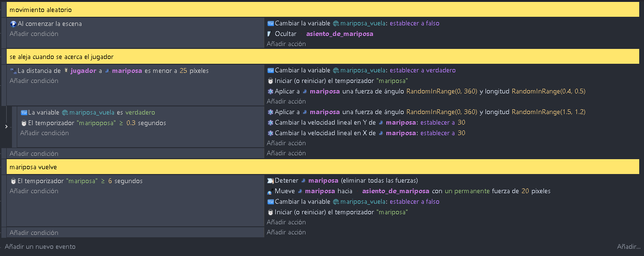The height and width of the screenshot is (256, 644).
Task: Click "Añadir condición" under Al comenzar la escena
Action: [x=34, y=34]
